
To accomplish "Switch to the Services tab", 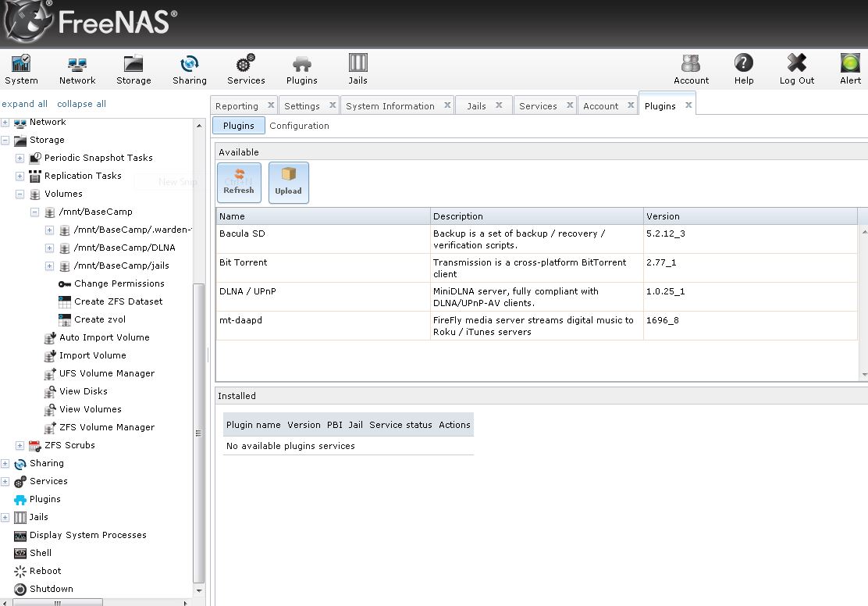I will click(538, 105).
